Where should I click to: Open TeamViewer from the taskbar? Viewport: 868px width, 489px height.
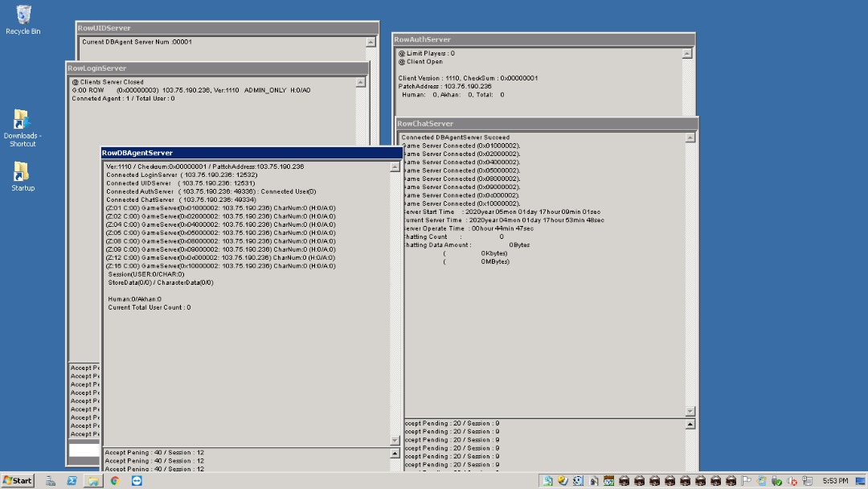click(x=137, y=481)
